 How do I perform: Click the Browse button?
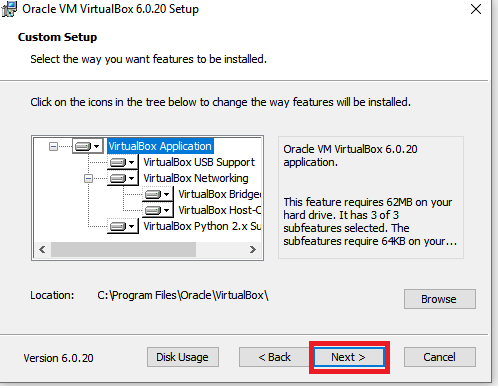pyautogui.click(x=440, y=299)
